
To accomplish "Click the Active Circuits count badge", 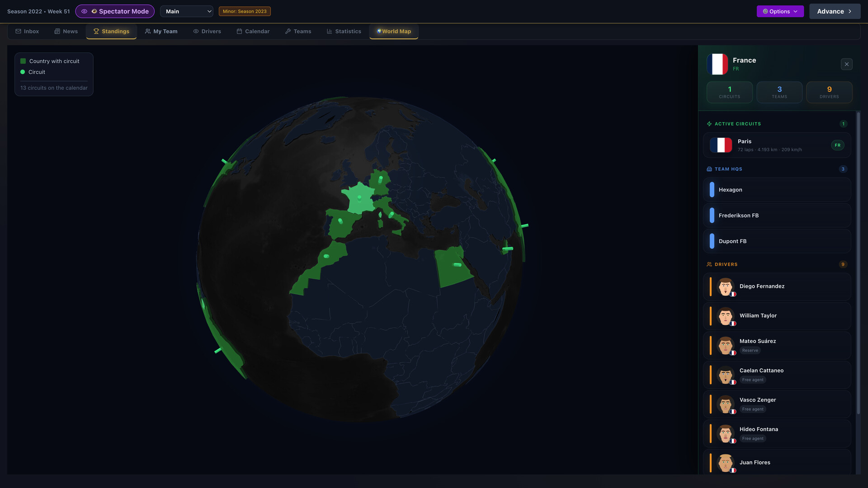I will coord(843,124).
